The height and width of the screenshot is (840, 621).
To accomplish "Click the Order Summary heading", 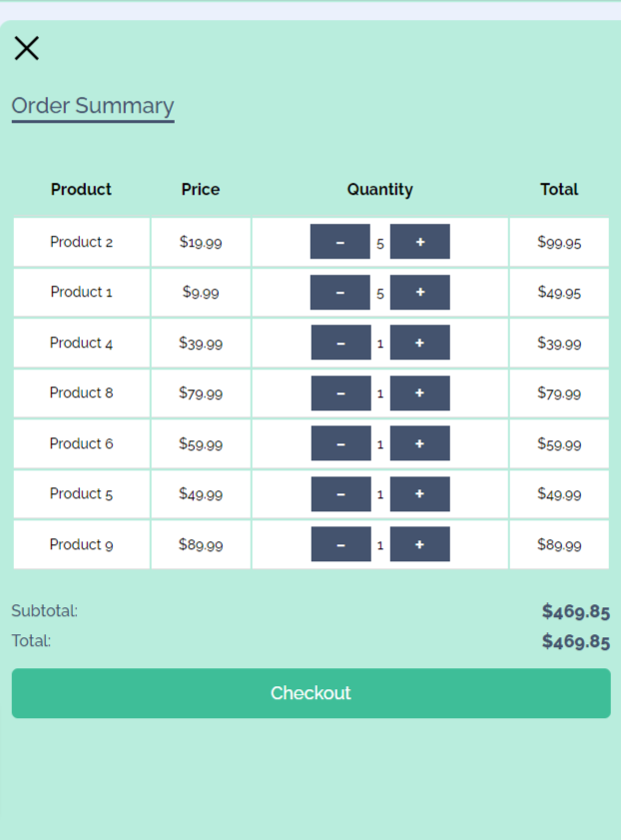I will coord(93,106).
